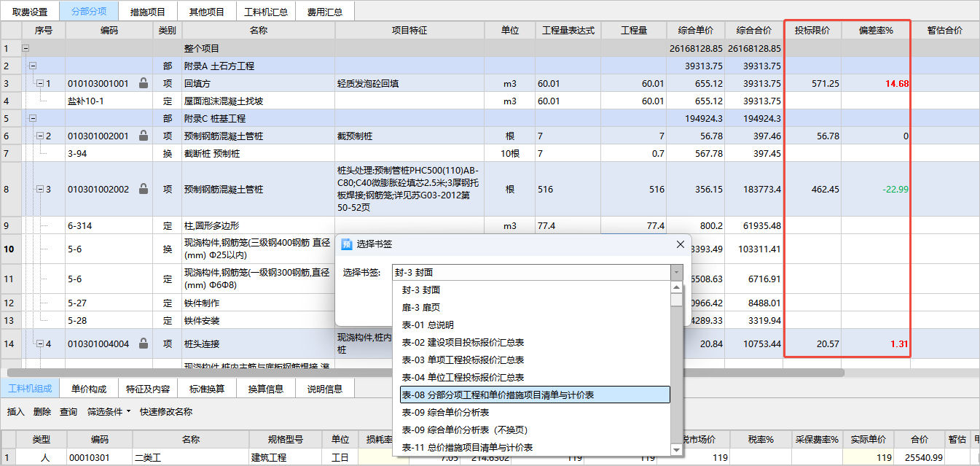Screen dimensions: 980x466
Task: Select 表-09 综合单价分析表（不换页）from list
Action: coord(464,430)
